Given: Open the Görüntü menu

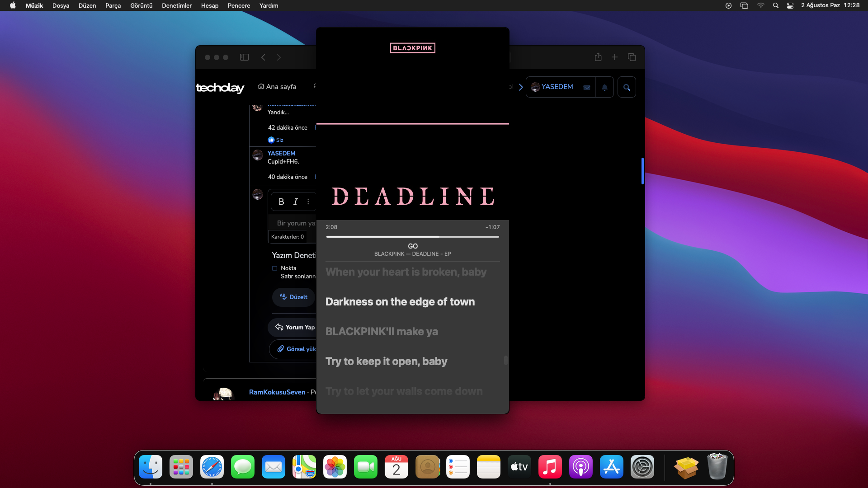Looking at the screenshot, I should pos(142,5).
